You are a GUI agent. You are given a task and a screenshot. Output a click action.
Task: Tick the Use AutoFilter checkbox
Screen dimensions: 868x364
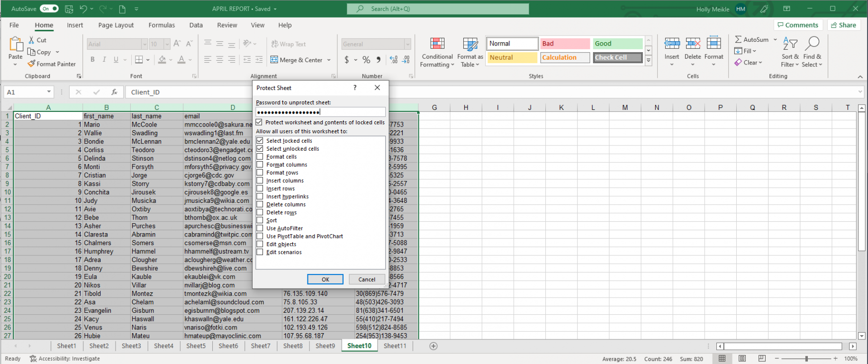[260, 228]
